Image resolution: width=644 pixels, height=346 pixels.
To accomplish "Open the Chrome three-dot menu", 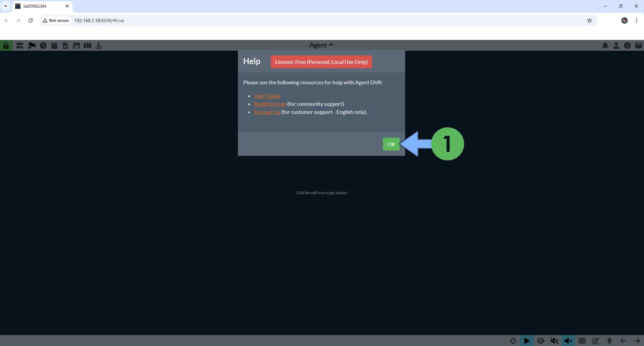I will 637,20.
